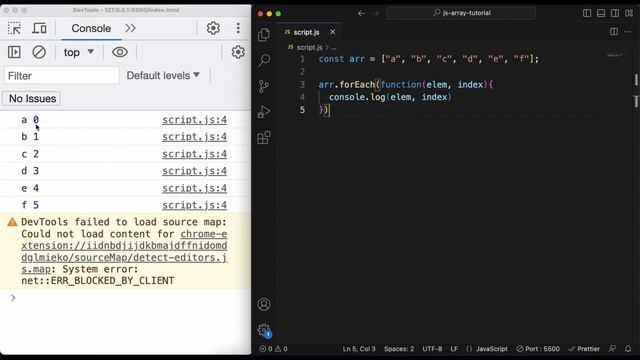Open the feedback icon in status bar
Image resolution: width=640 pixels, height=360 pixels.
[612, 349]
